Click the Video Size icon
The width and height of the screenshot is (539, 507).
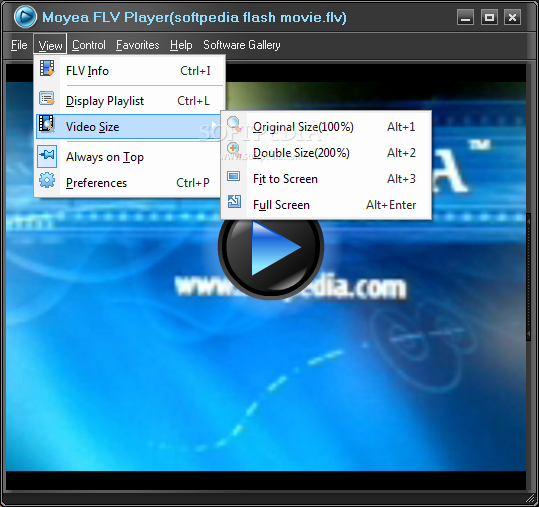click(x=46, y=124)
